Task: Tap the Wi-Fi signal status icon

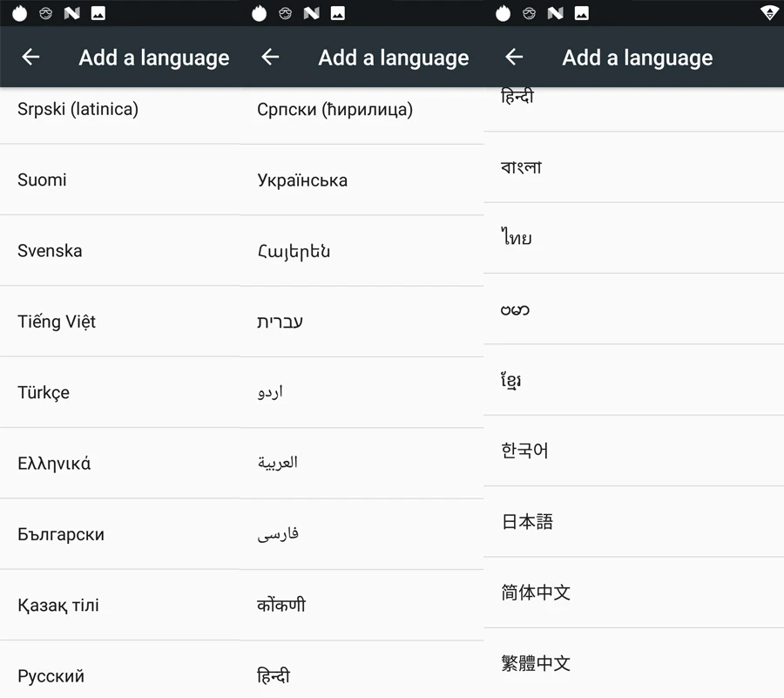Action: tap(770, 13)
